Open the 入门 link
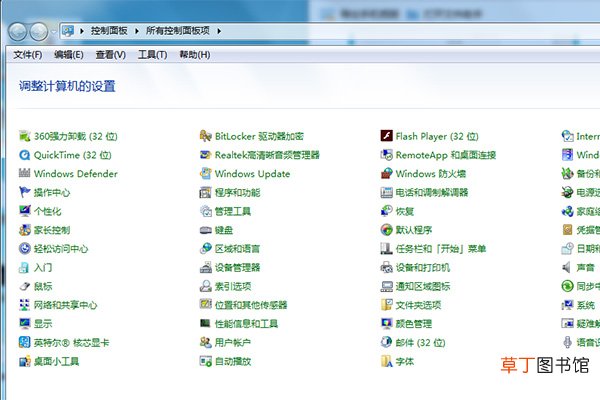The width and height of the screenshot is (600, 400). [43, 268]
